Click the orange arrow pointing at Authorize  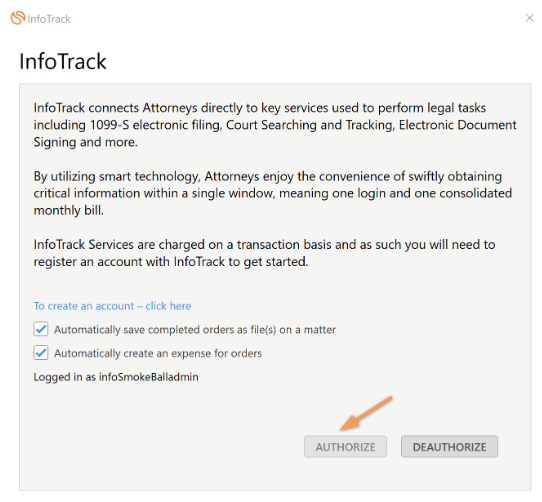click(366, 413)
